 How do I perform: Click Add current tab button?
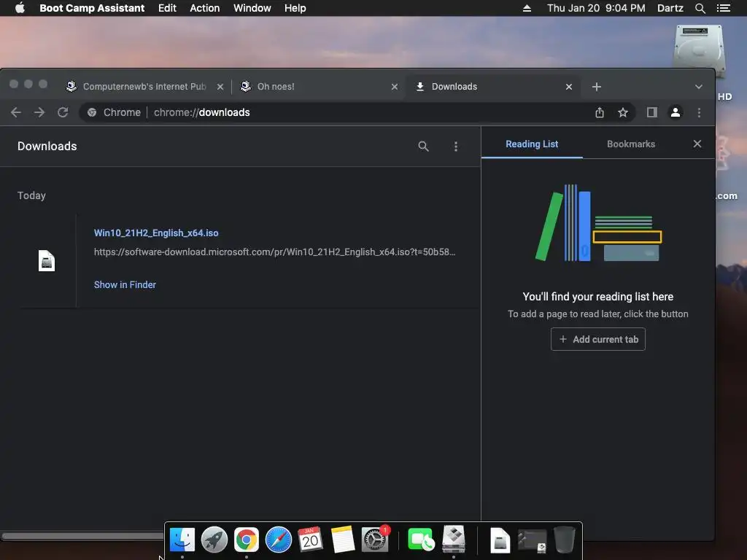point(598,339)
